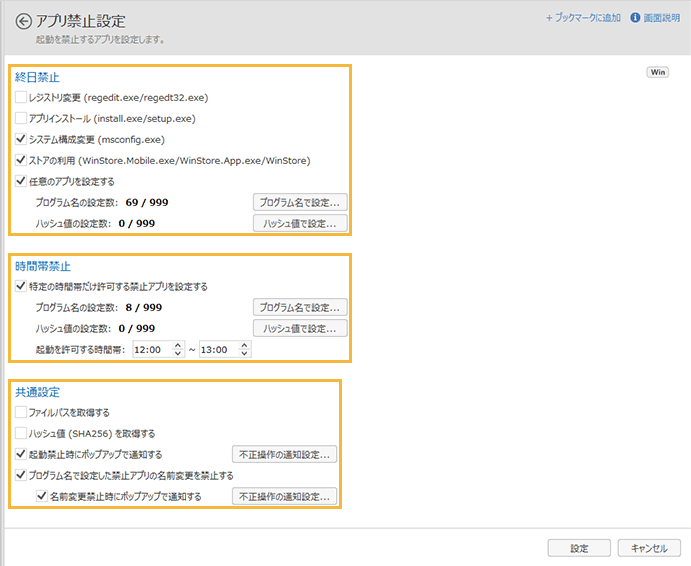This screenshot has height=566, width=691.
Task: Click the 設定 apply button
Action: click(x=579, y=548)
